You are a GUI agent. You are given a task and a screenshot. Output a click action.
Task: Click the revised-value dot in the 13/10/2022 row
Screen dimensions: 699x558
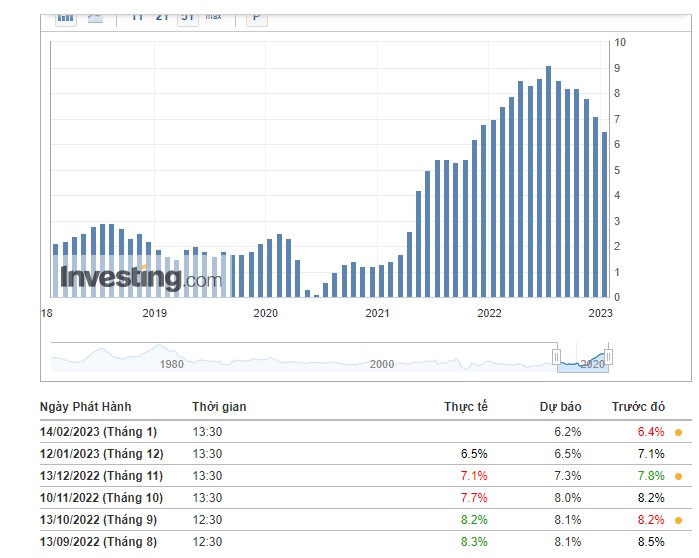coord(678,520)
